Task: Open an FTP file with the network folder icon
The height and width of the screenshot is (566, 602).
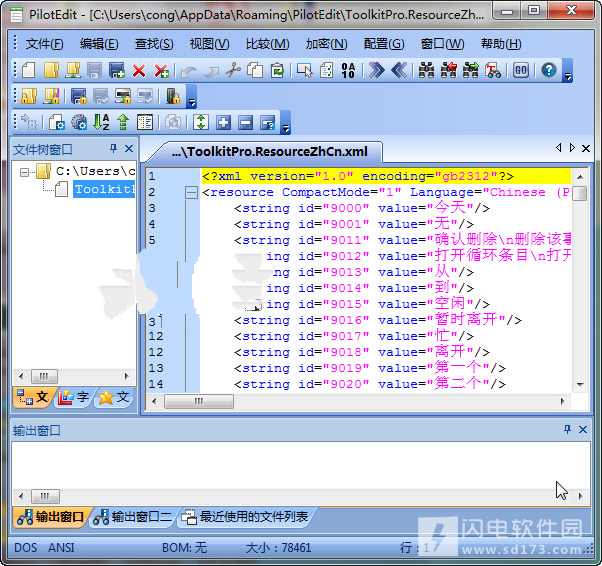Action: pyautogui.click(x=73, y=71)
